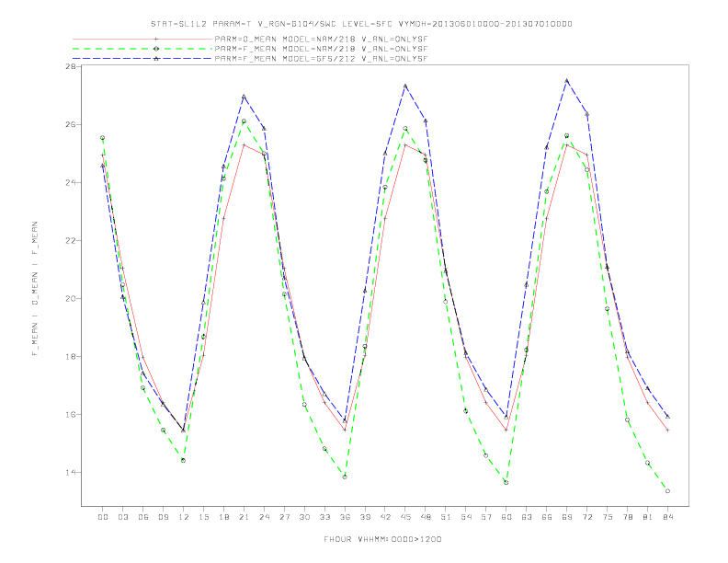
Task: Click x-axis tick label 33
Action: [324, 517]
